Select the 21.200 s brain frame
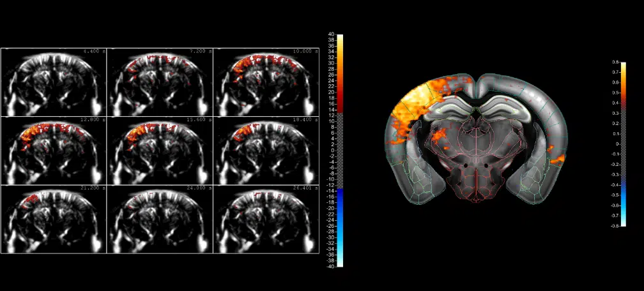The height and width of the screenshot is (291, 644). (x=54, y=219)
